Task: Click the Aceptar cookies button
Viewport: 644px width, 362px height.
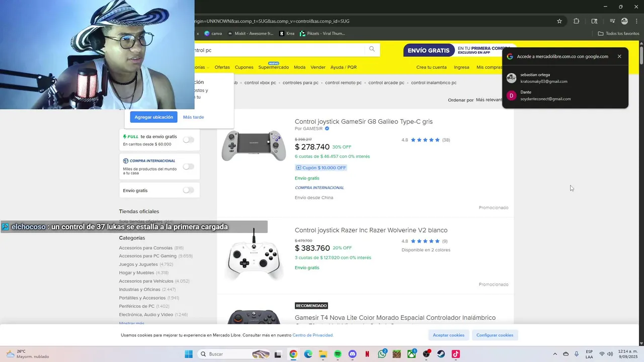Action: [x=449, y=335]
